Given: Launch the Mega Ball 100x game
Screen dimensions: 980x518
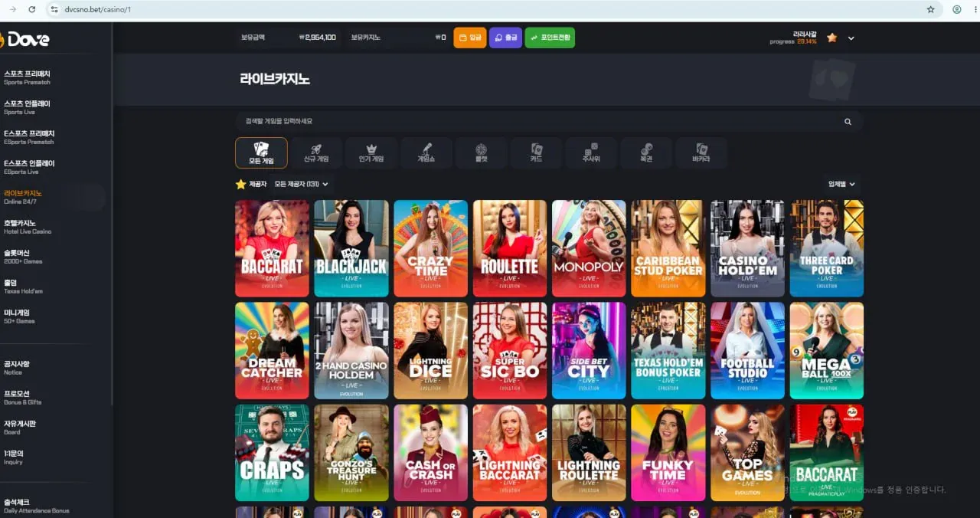Looking at the screenshot, I should 827,350.
